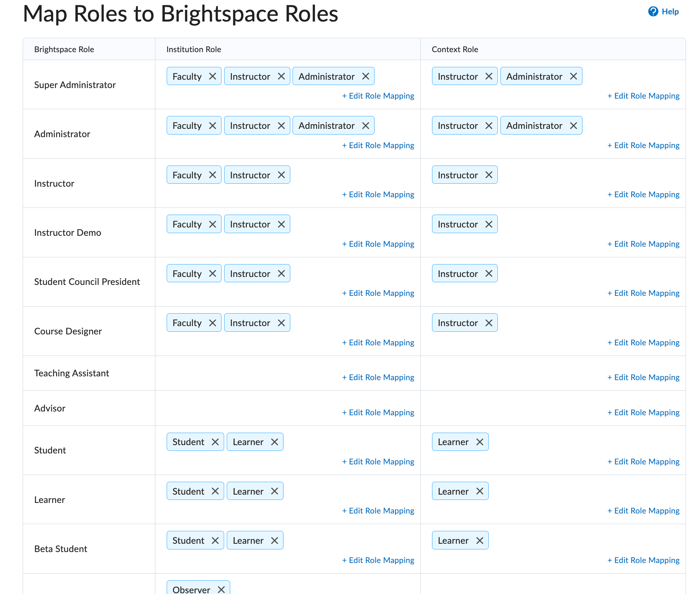Edit context role mapping for Learner
700x594 pixels.
click(643, 511)
